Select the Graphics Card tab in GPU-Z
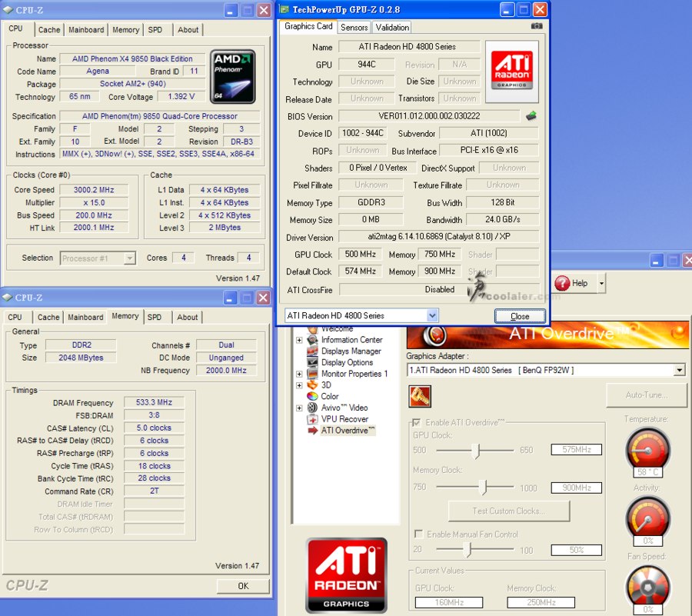Viewport: 692px width, 616px height. click(308, 26)
